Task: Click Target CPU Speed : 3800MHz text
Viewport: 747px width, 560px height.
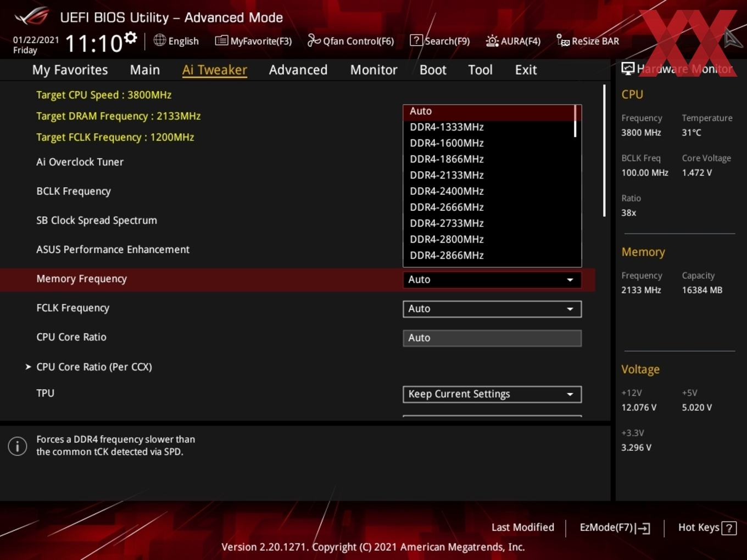Action: point(104,95)
